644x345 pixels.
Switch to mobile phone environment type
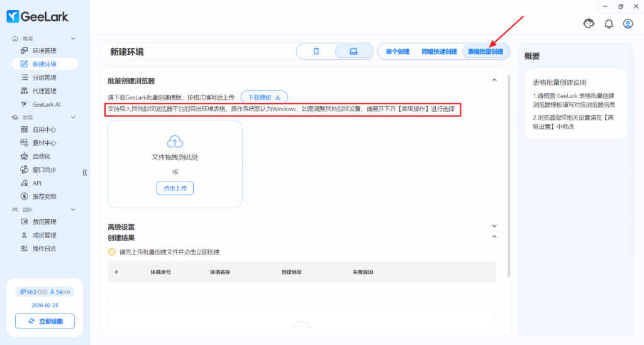(316, 52)
